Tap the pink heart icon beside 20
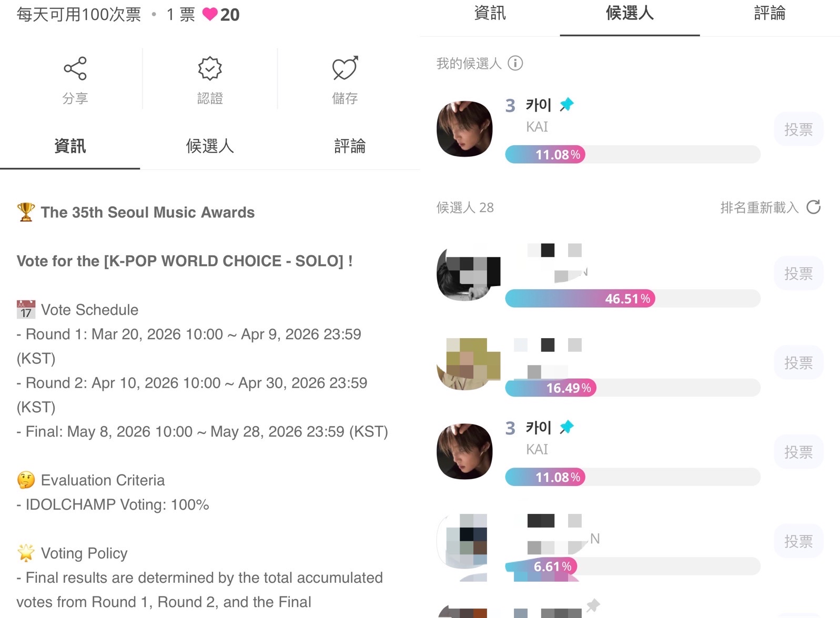 [x=210, y=14]
